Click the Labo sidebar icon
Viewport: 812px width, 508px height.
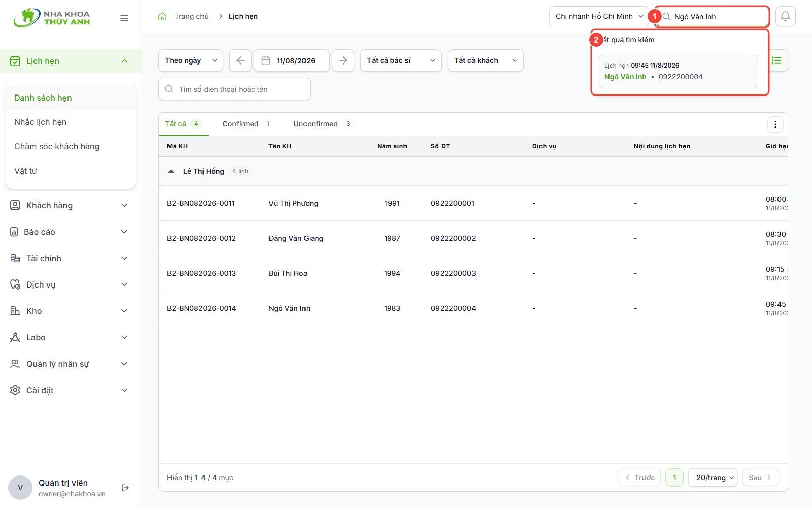(x=15, y=337)
